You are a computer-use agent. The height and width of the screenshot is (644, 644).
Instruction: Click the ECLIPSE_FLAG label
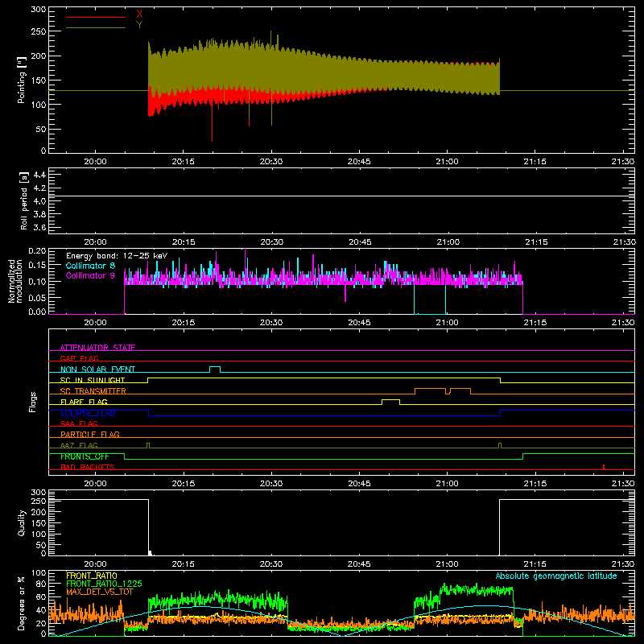[88, 413]
